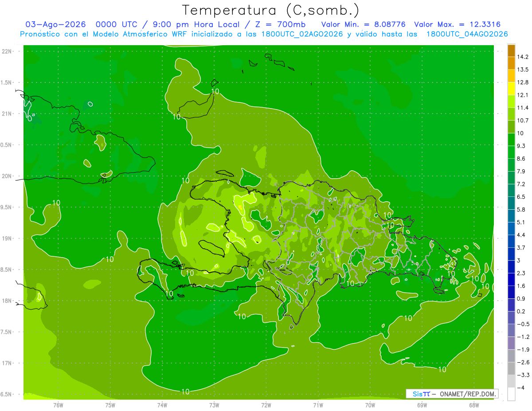Click the "11.4" legend value
The image size is (532, 411).
pyautogui.click(x=523, y=108)
